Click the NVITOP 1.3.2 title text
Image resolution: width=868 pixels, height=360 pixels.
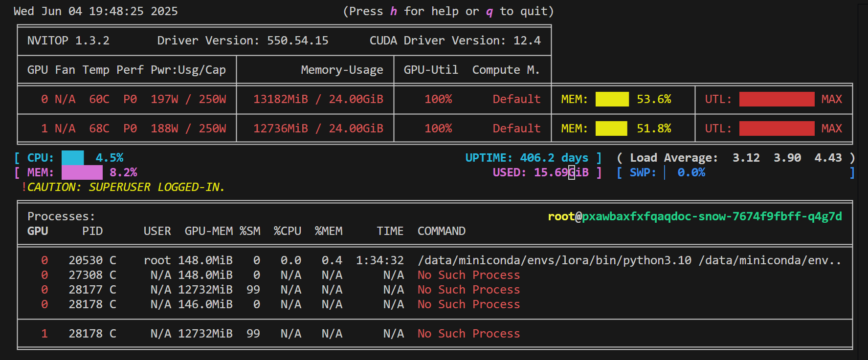68,41
